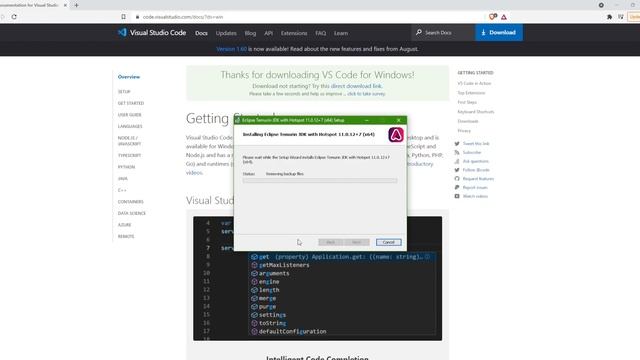
Task: Open Top Extensions link
Action: click(471, 93)
